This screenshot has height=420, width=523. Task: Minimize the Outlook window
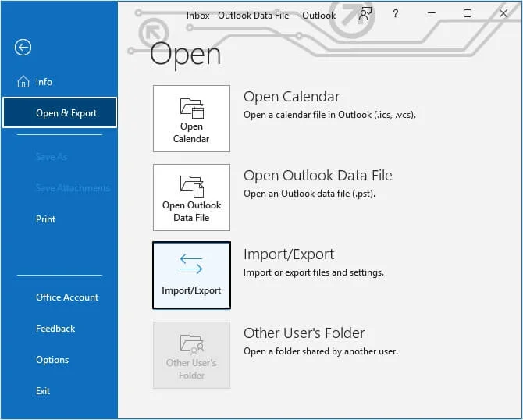(x=432, y=13)
